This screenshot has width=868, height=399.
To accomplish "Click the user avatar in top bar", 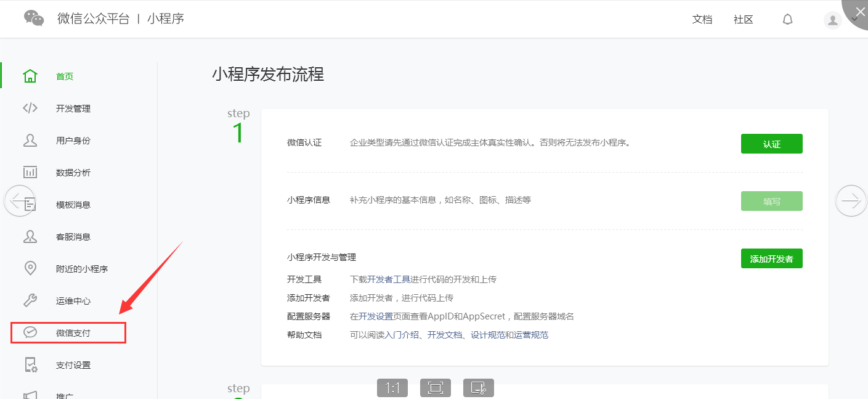I will (x=832, y=19).
